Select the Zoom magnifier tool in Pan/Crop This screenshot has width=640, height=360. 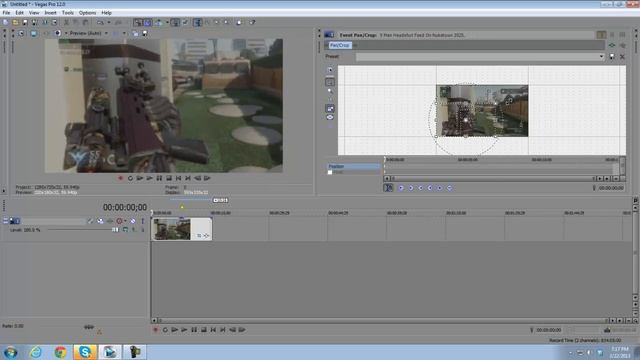(330, 91)
